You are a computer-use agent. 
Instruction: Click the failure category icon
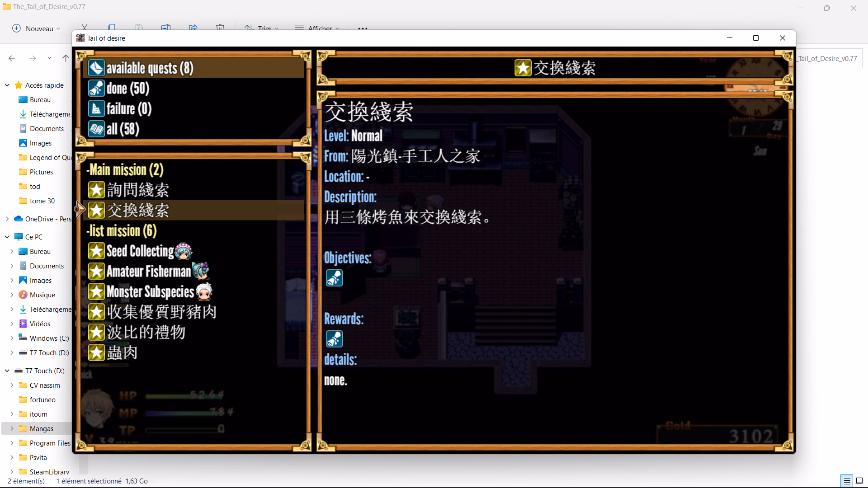coord(96,109)
